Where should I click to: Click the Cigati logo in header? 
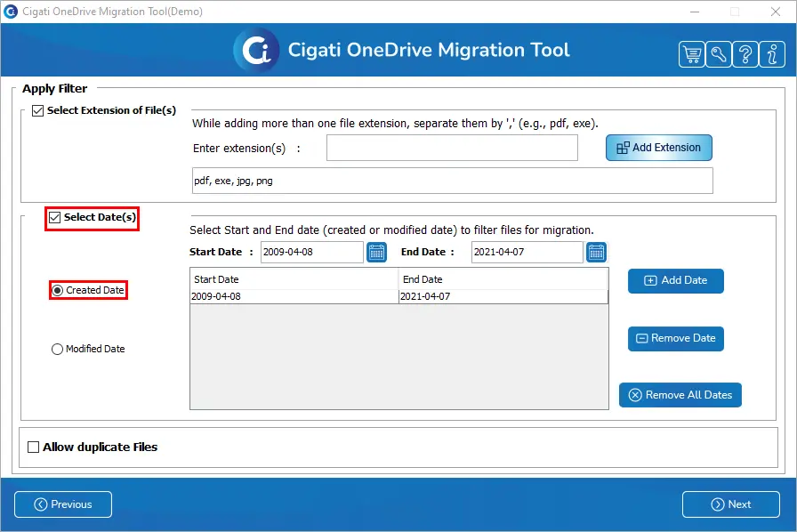tap(256, 50)
